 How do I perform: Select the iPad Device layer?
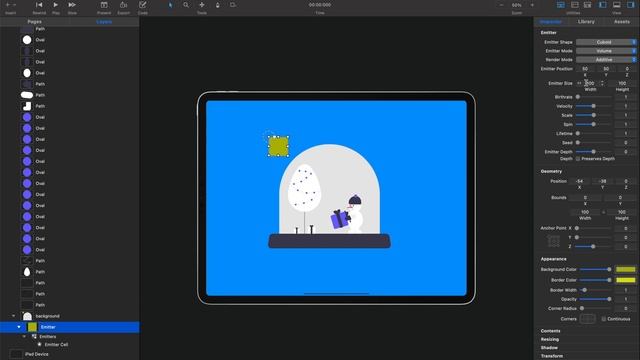click(69, 354)
